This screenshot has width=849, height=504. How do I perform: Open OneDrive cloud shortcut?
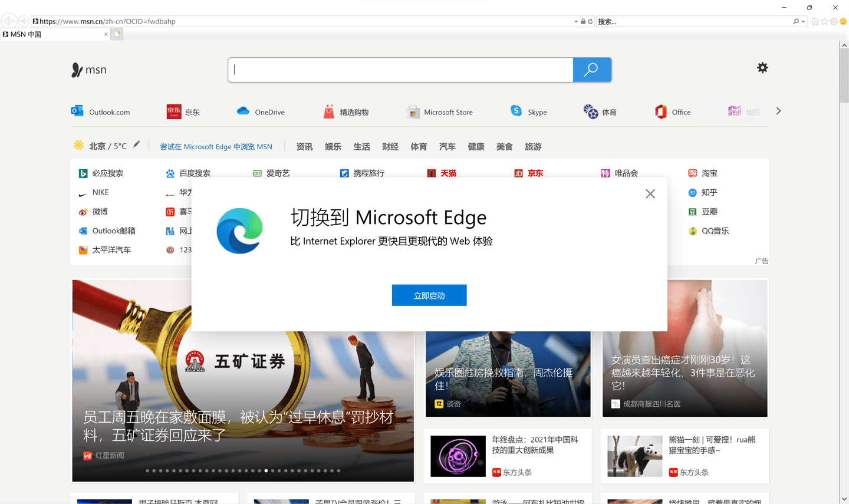pyautogui.click(x=261, y=111)
